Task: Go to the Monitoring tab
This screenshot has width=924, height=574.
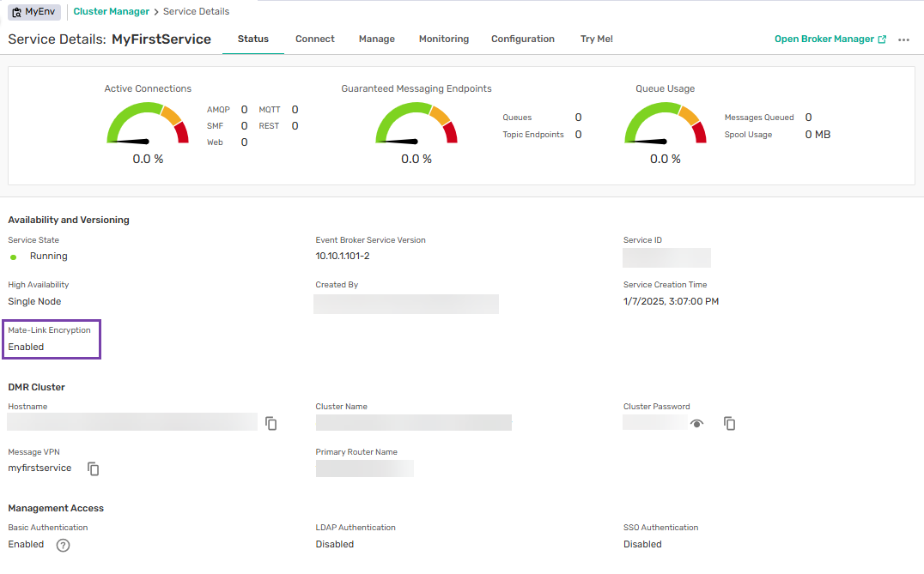Action: coord(443,39)
